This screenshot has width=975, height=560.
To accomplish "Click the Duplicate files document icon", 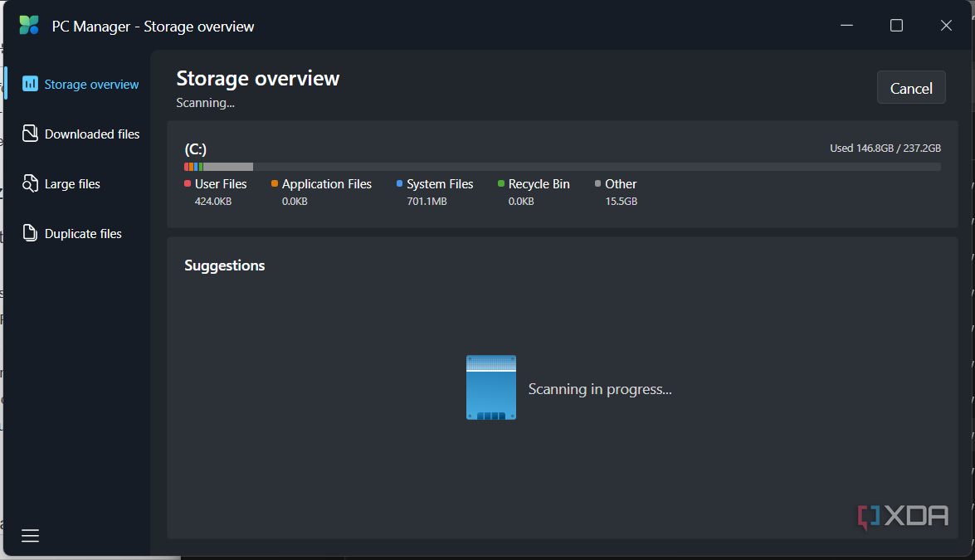I will [30, 232].
